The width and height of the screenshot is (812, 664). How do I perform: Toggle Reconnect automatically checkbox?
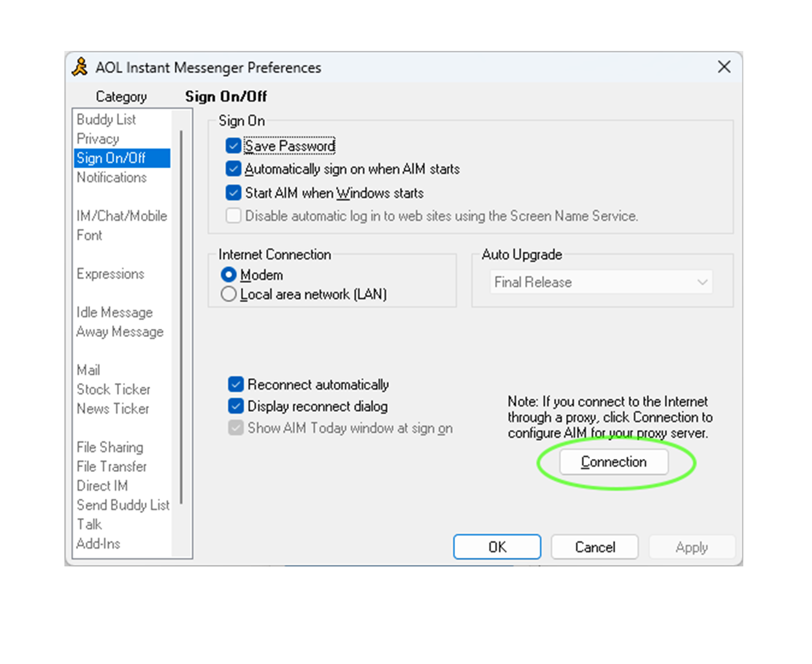(x=236, y=385)
